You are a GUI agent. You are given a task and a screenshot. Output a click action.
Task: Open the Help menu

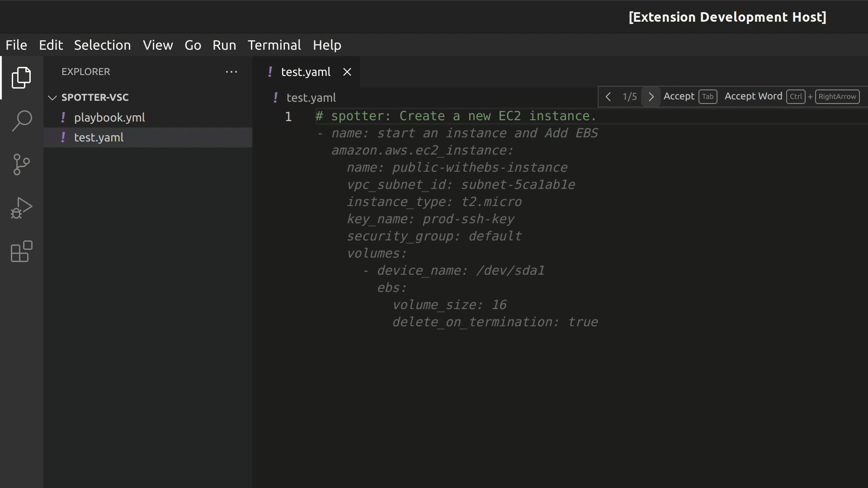[327, 45]
